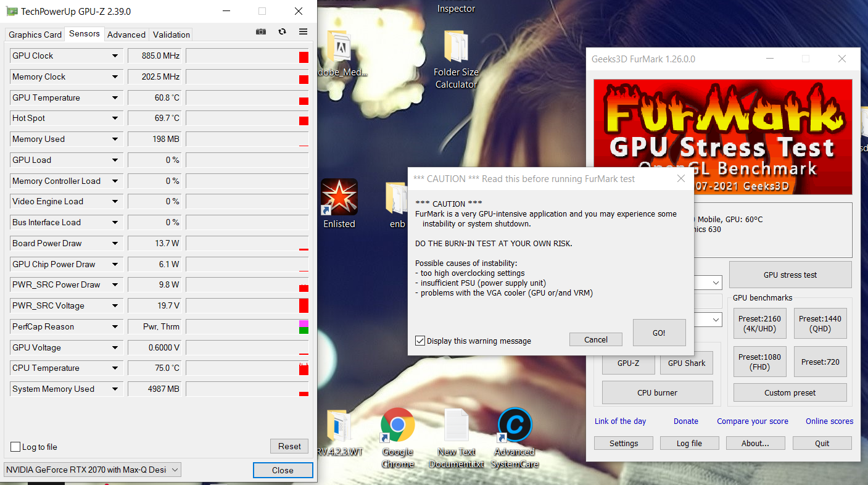Open the Enlisted game desktop icon
868x485 pixels.
click(339, 204)
